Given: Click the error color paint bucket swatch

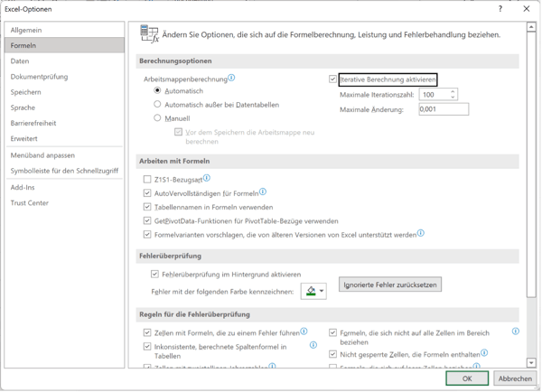Looking at the screenshot, I should [x=311, y=291].
